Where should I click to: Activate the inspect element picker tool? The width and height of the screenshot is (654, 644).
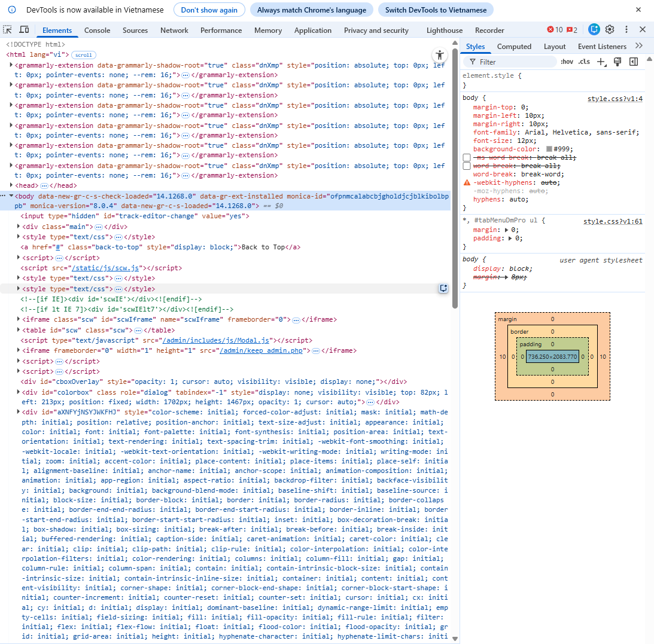8,30
